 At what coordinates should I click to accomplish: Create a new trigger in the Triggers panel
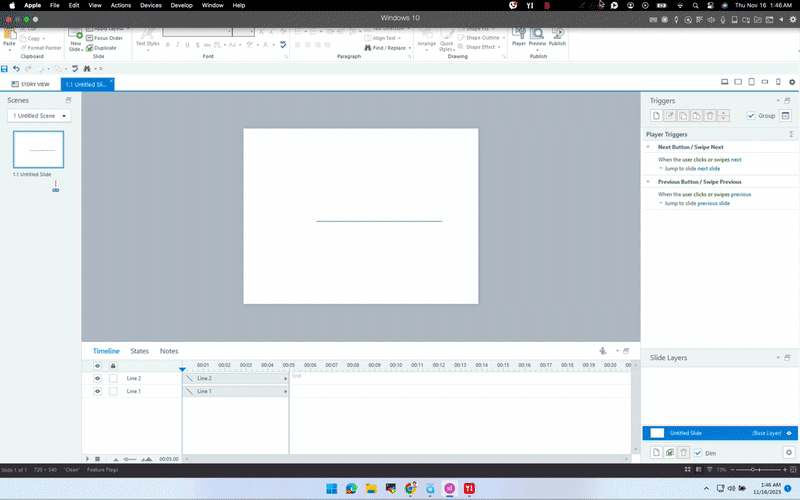click(x=656, y=116)
